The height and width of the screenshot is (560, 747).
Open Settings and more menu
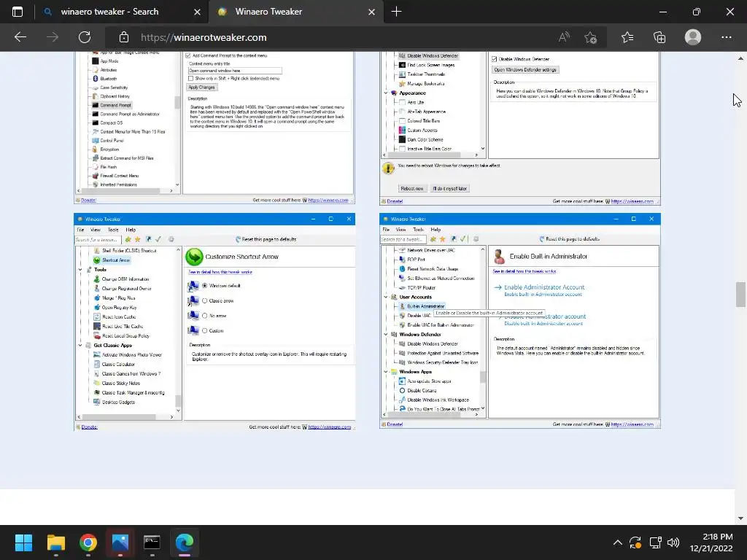[x=726, y=37]
